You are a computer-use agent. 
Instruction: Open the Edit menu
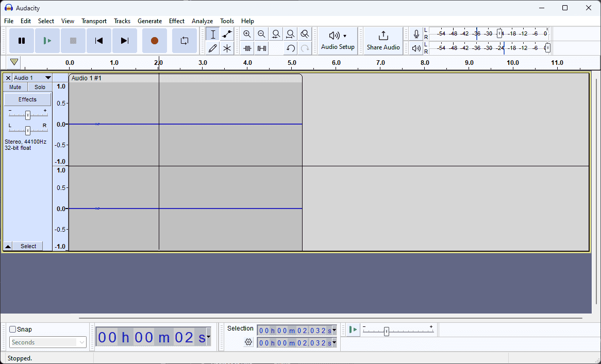(x=26, y=21)
